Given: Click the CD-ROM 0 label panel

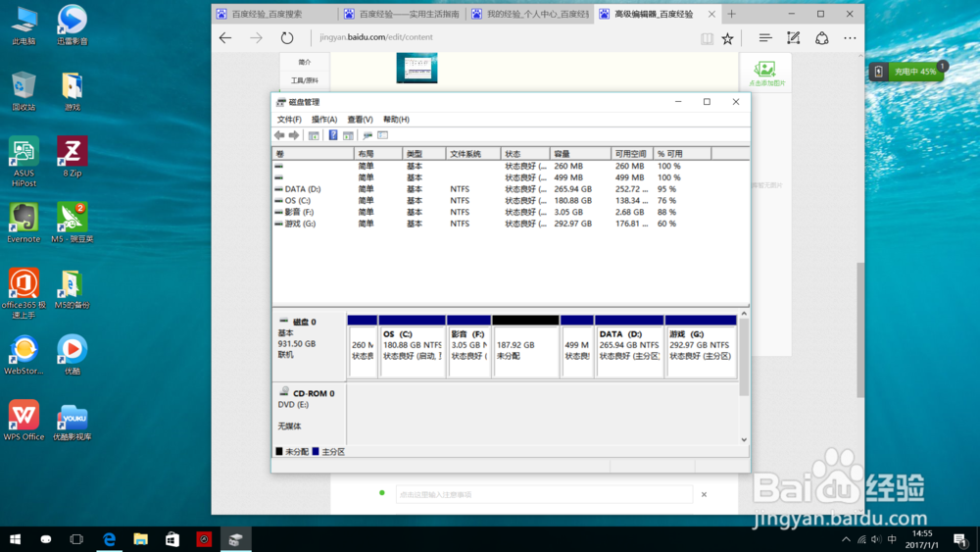Looking at the screenshot, I should click(310, 413).
